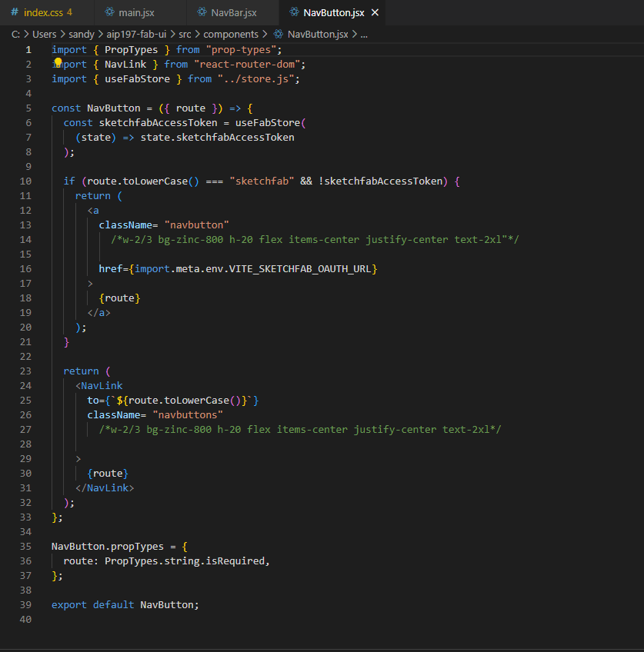Click the NavButton.jsx file name in breadcrumb
Image resolution: width=644 pixels, height=652 pixels.
[x=317, y=34]
